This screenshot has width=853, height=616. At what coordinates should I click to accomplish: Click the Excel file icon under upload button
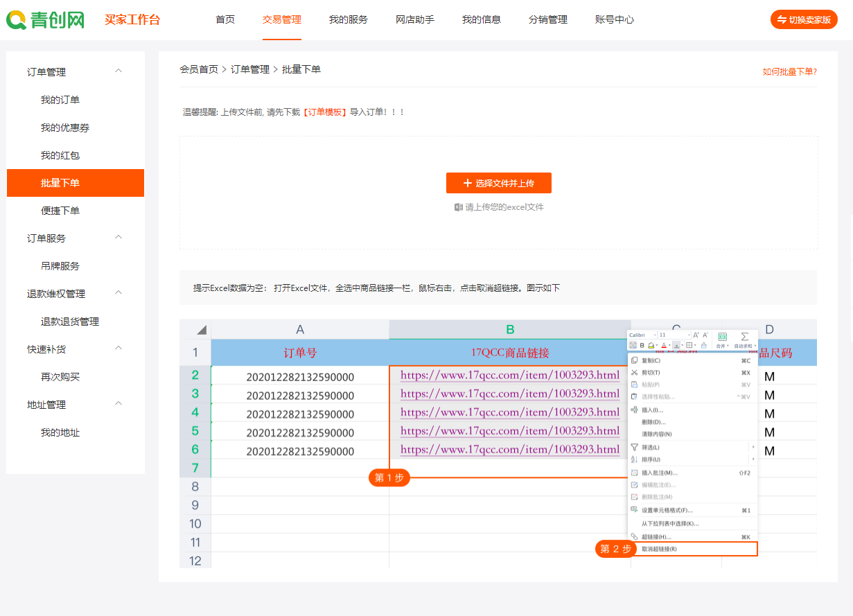point(458,207)
